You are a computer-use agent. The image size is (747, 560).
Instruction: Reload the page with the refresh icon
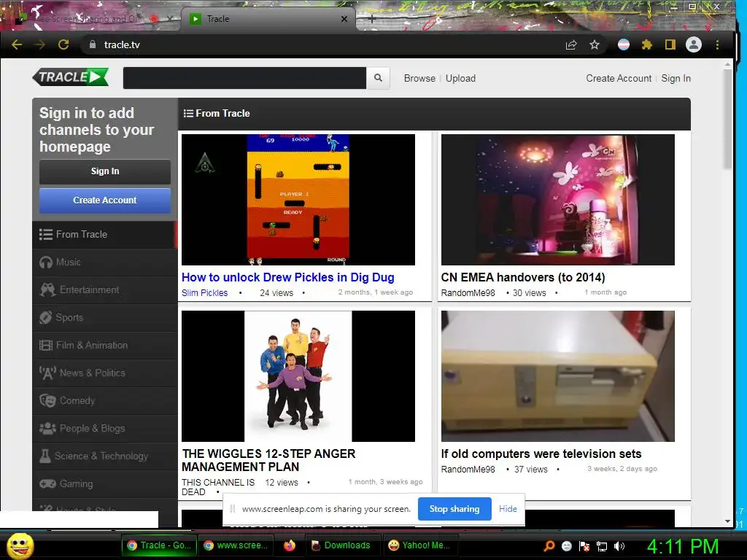tap(63, 44)
